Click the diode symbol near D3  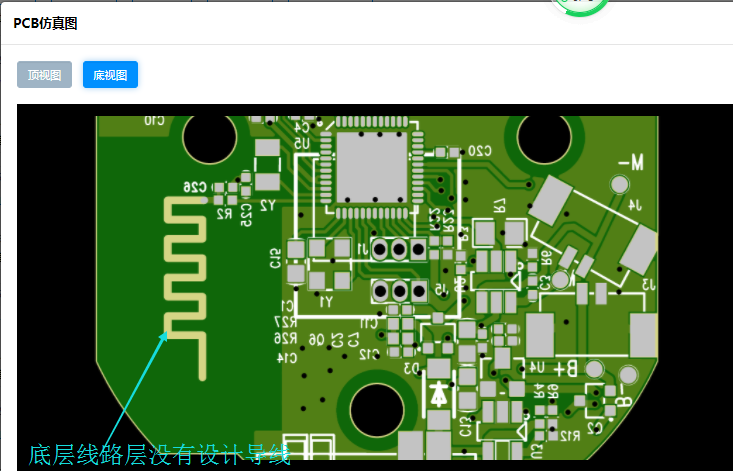[438, 392]
